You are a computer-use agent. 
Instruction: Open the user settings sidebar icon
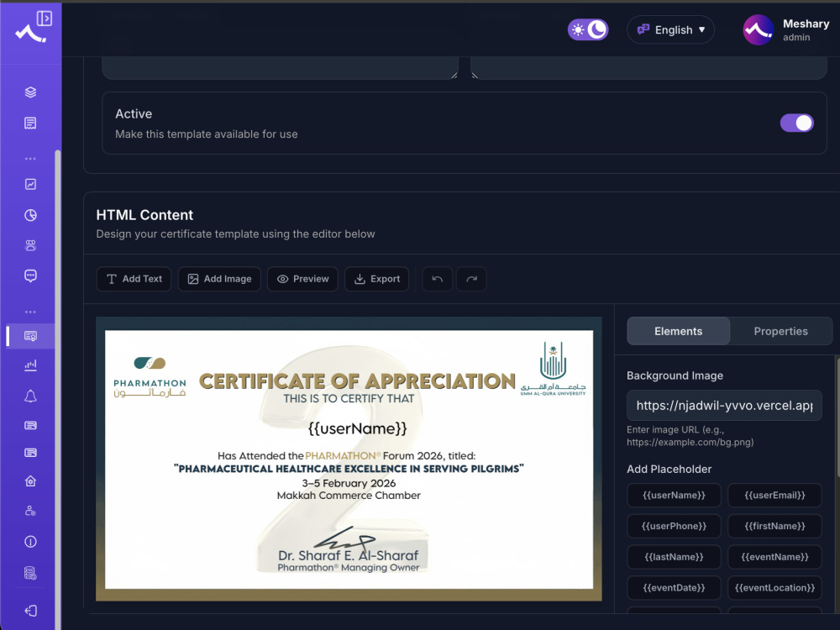pos(30,511)
